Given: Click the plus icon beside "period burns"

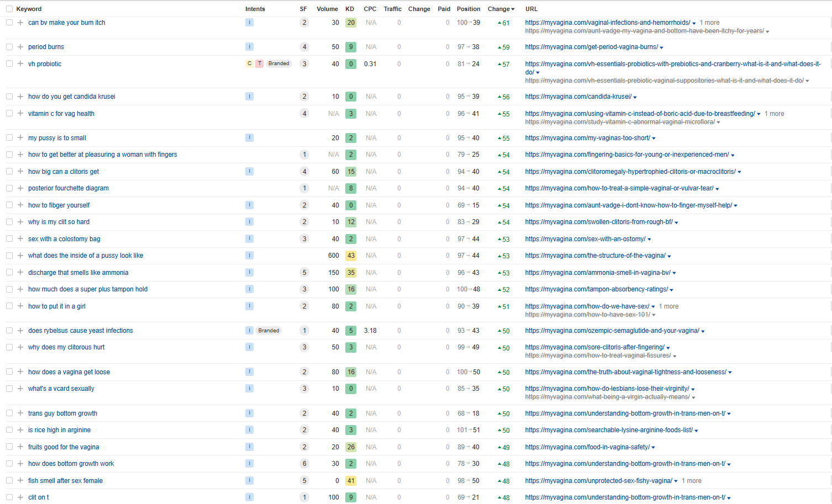Looking at the screenshot, I should pos(20,47).
